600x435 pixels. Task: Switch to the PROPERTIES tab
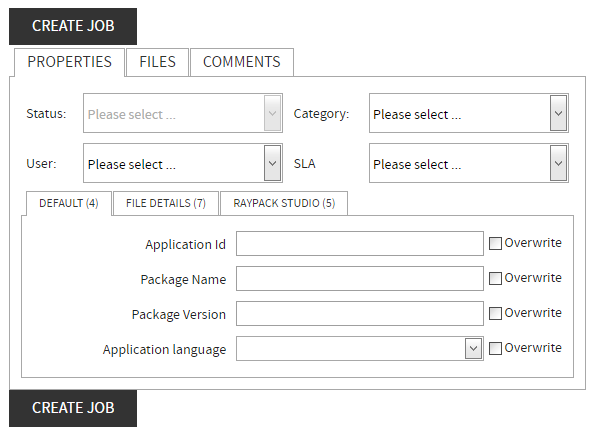coord(69,62)
